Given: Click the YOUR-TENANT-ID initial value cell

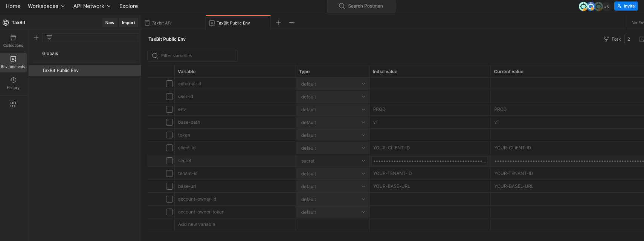Looking at the screenshot, I should [430, 173].
